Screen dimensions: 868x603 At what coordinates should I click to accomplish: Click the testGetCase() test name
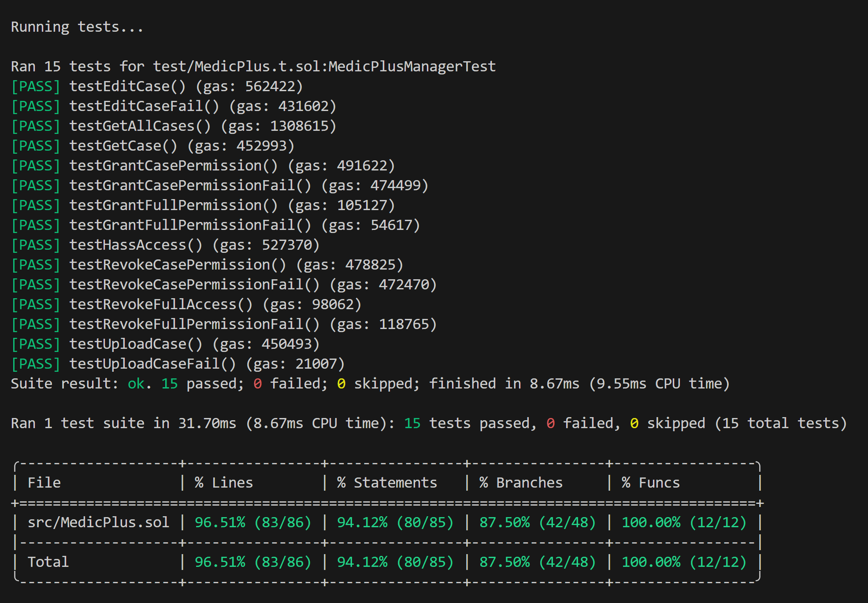(123, 146)
